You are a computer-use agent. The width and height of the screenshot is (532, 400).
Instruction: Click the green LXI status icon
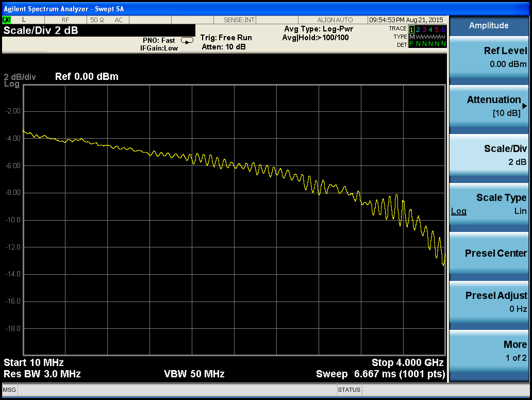(7, 20)
